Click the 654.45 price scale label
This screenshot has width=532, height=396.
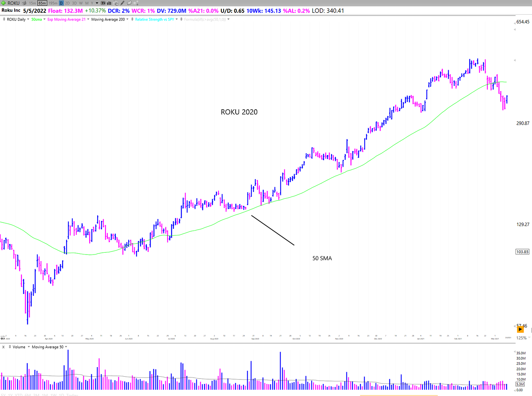[x=523, y=22]
